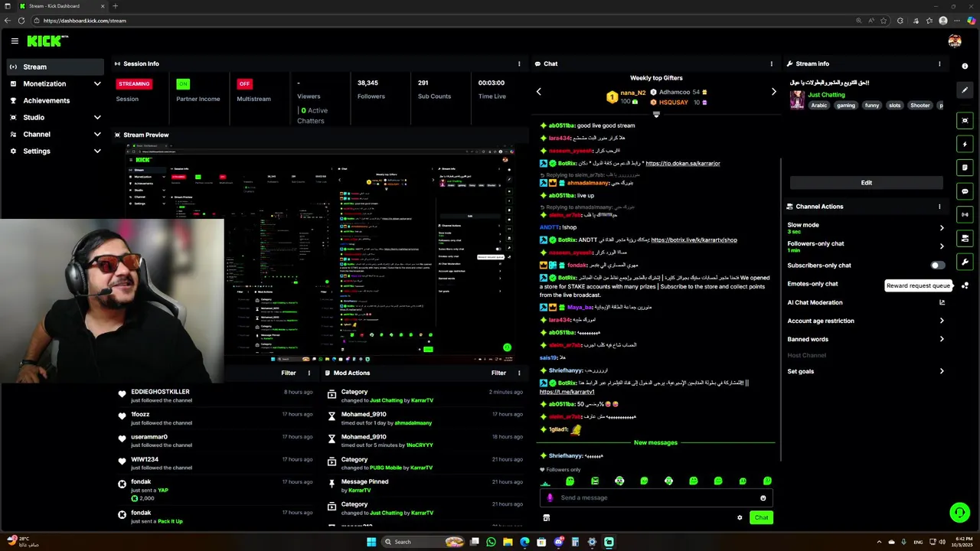The width and height of the screenshot is (980, 551).
Task: Open Windows Start menu
Action: pyautogui.click(x=371, y=542)
